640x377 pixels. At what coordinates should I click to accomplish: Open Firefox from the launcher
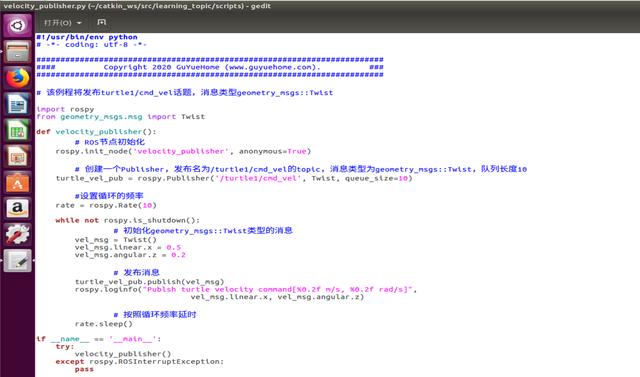tap(17, 78)
